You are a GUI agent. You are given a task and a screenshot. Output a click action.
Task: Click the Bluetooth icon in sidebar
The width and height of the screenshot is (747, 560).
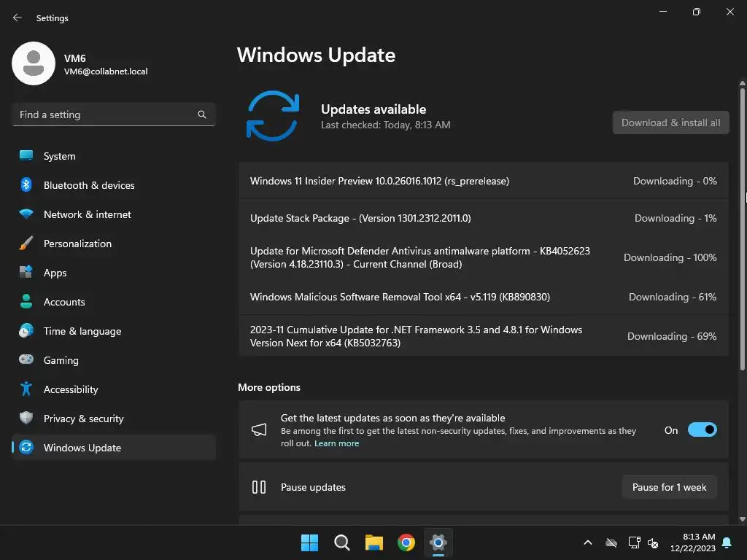point(26,184)
